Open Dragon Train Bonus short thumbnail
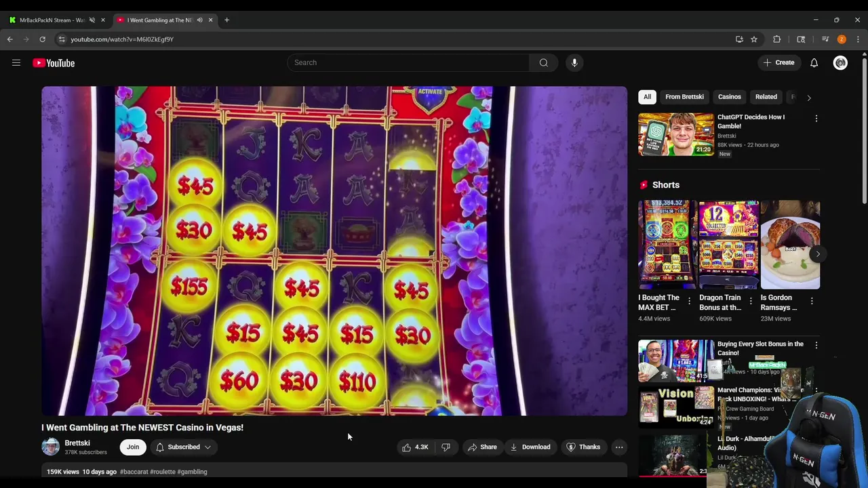This screenshot has height=488, width=868. pos(729,245)
